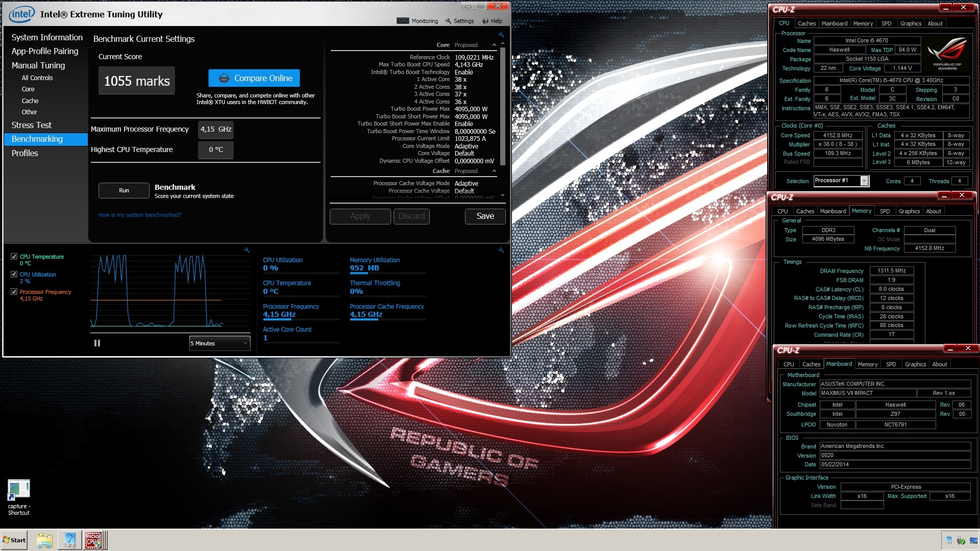Image resolution: width=980 pixels, height=551 pixels.
Task: Select Cache under Manual Tuning
Action: [x=30, y=101]
